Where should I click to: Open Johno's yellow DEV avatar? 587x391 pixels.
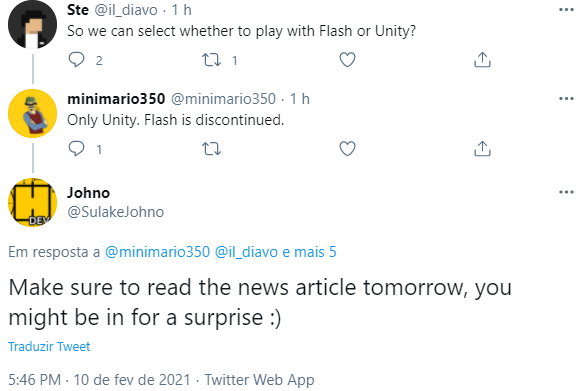coord(33,202)
